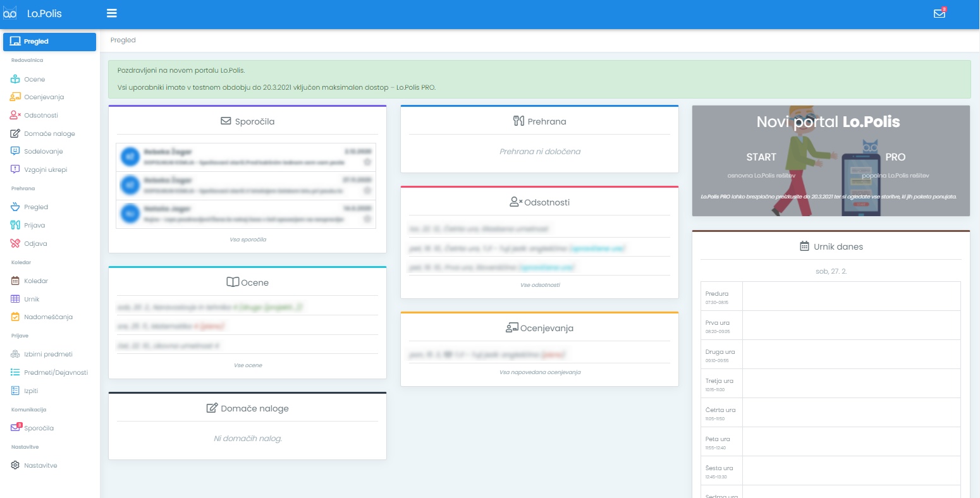Click the Šesta ura timetable row
The image size is (980, 498).
pos(831,471)
